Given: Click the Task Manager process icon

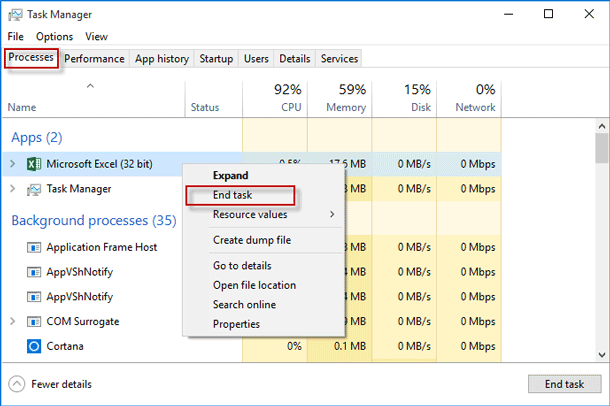Looking at the screenshot, I should coord(32,188).
